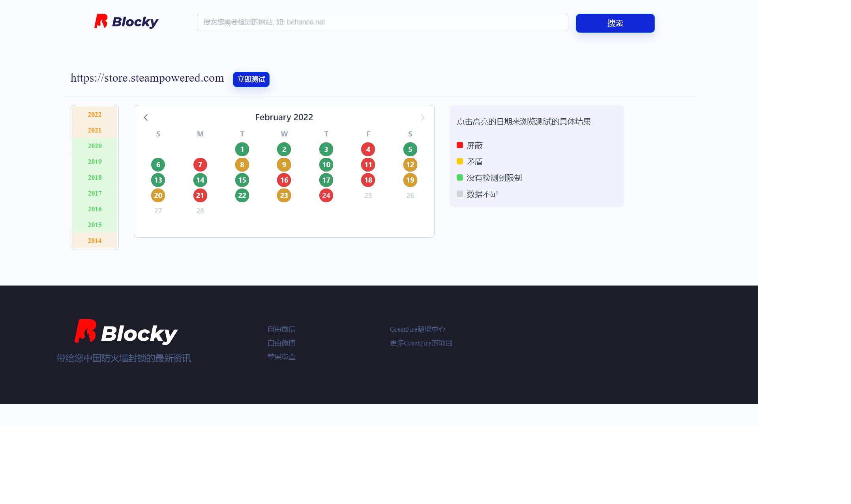851x504 pixels.
Task: Open yellow result for February 8
Action: 242,165
